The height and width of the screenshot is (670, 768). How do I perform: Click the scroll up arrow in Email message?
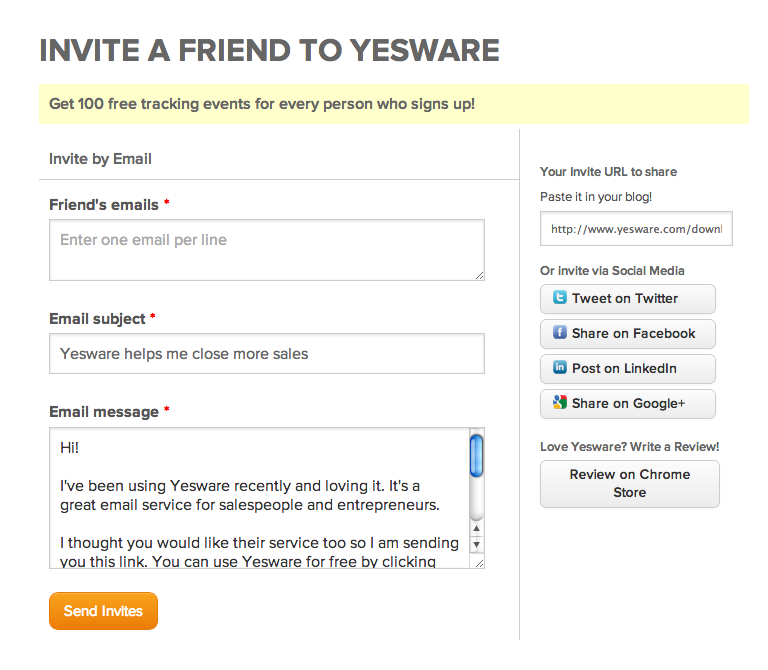(477, 528)
